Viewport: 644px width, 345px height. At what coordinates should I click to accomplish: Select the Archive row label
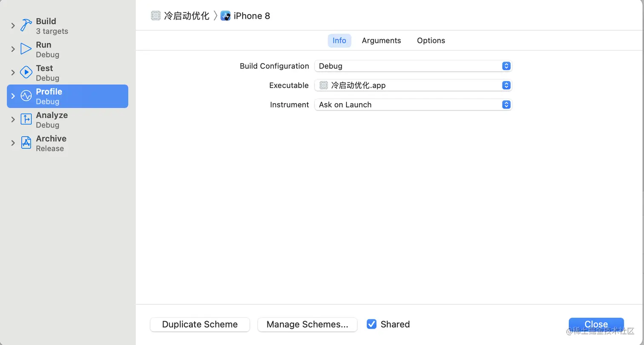click(x=51, y=139)
